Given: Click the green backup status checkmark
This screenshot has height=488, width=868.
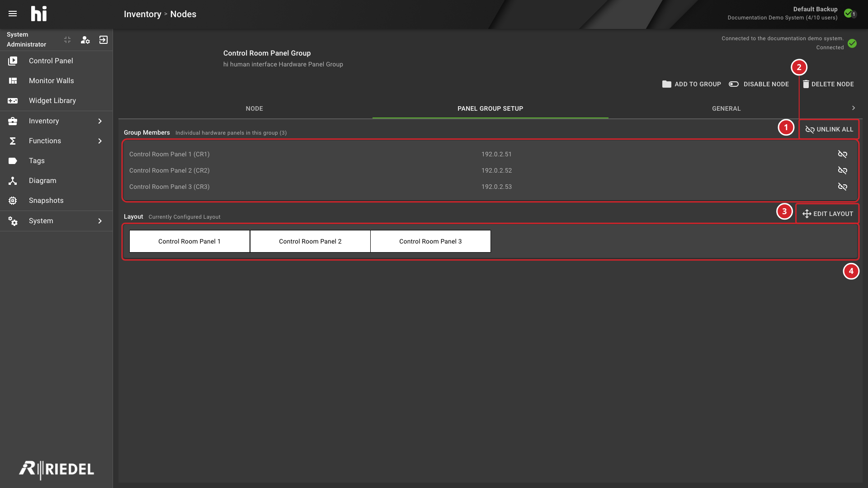Looking at the screenshot, I should point(849,13).
